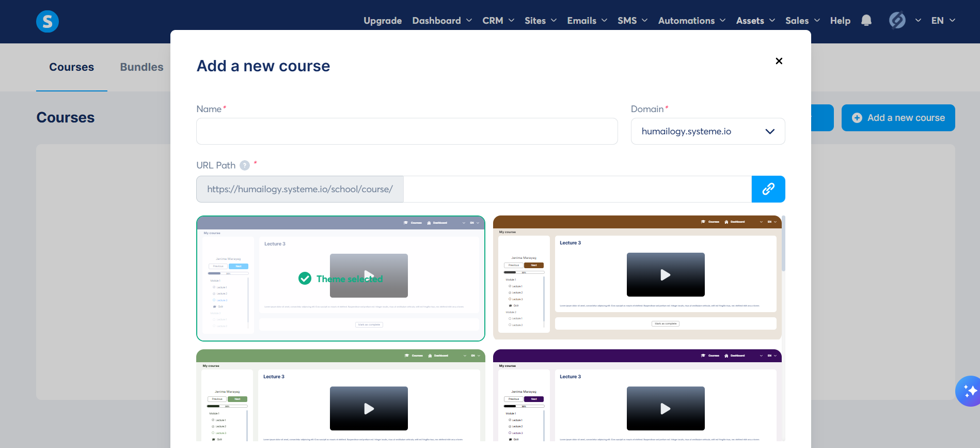
Task: Click the Theme selected checkmark icon
Action: coord(305,279)
